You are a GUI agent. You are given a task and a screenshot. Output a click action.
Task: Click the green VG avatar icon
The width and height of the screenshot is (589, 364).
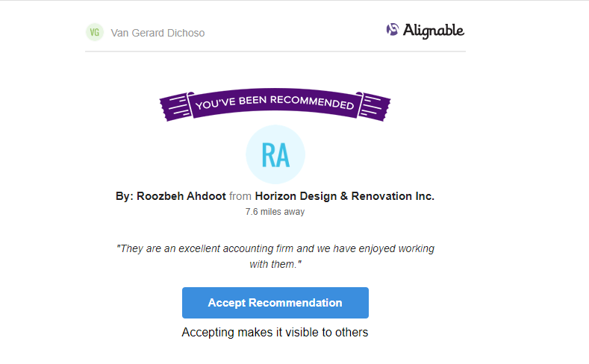pos(95,32)
